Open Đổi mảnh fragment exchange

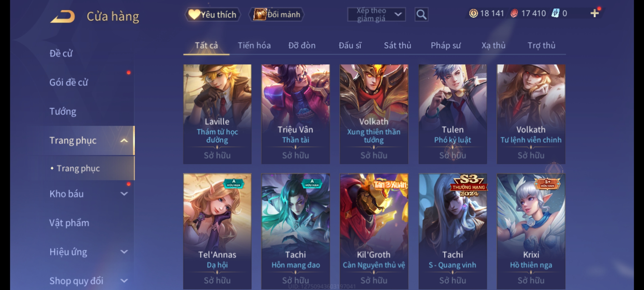tap(277, 15)
